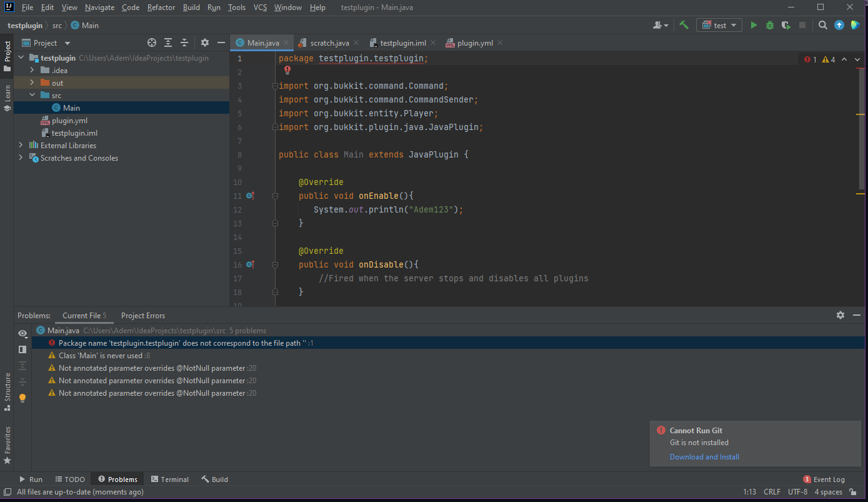868x502 pixels.
Task: Switch to the Project Errors tab
Action: coord(143,315)
